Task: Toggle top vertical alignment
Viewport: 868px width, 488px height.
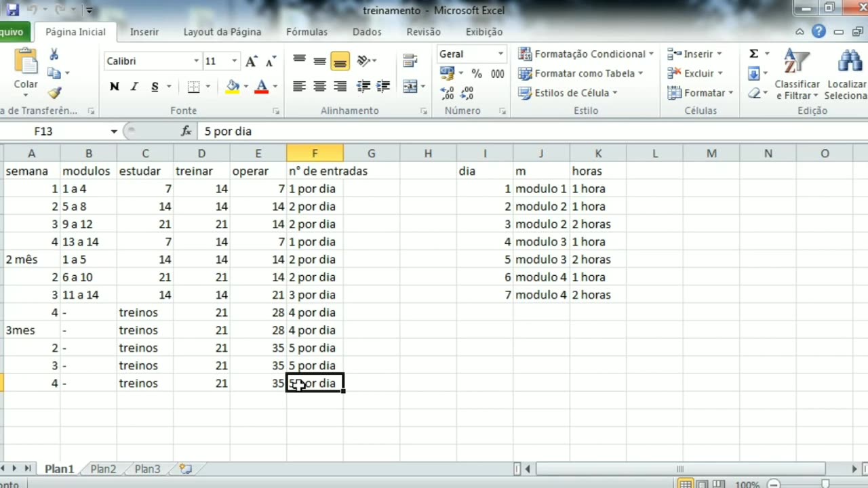Action: pyautogui.click(x=299, y=61)
